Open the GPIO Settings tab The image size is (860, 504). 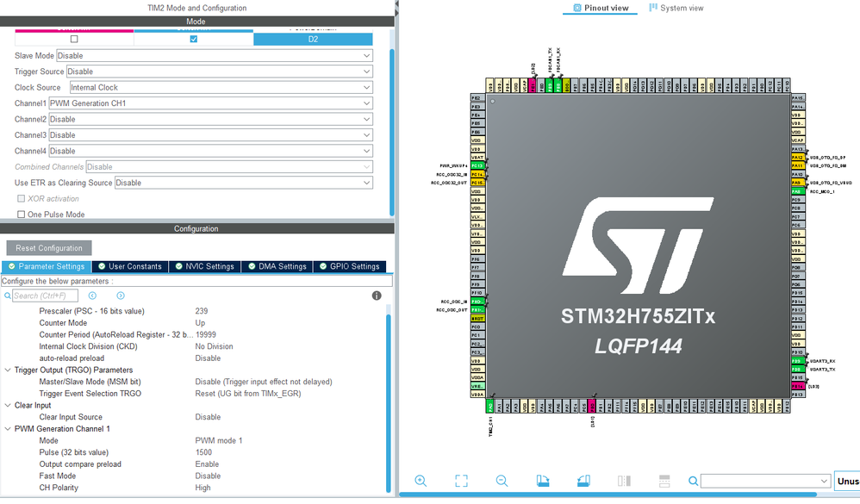tap(349, 266)
